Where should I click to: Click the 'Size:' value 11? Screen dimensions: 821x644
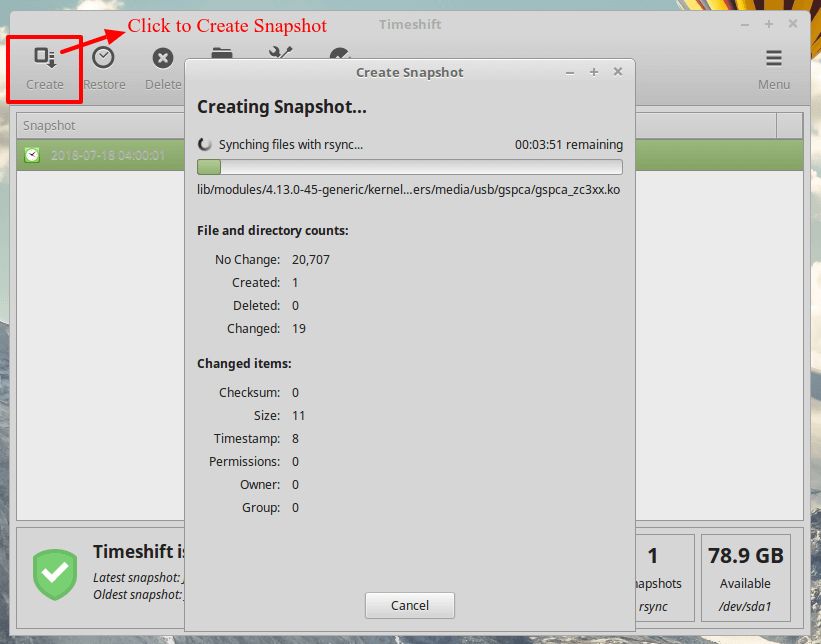(298, 416)
